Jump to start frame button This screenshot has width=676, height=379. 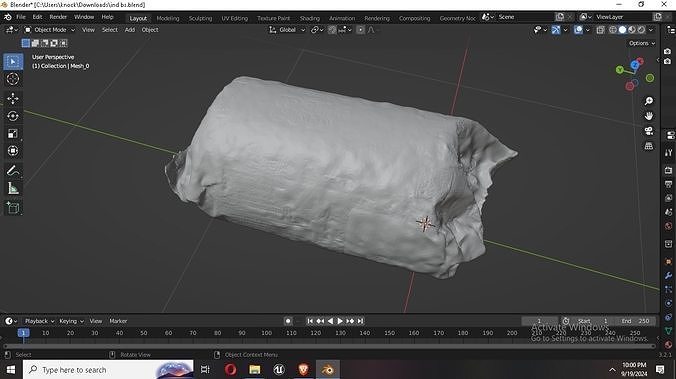[310, 321]
